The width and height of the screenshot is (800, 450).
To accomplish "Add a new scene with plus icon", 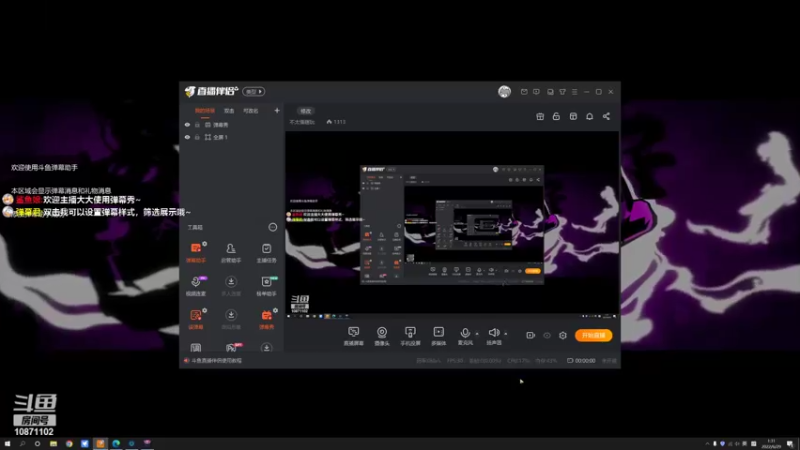I will click(x=277, y=110).
